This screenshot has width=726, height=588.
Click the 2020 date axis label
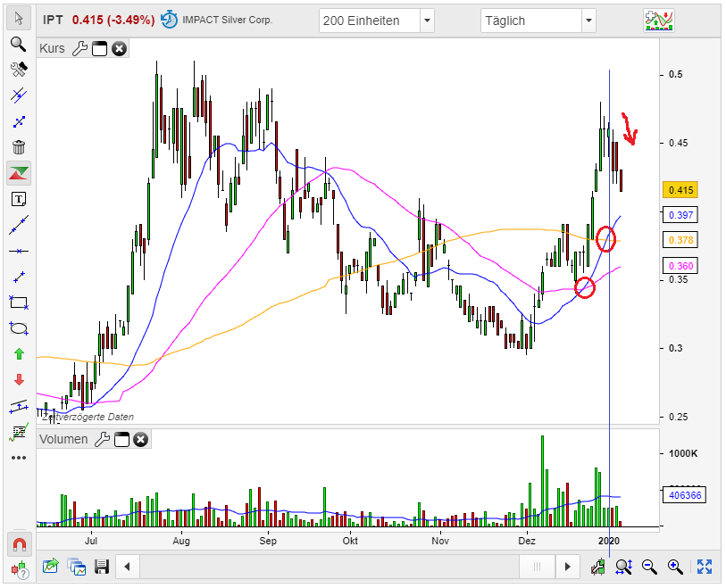pos(609,541)
